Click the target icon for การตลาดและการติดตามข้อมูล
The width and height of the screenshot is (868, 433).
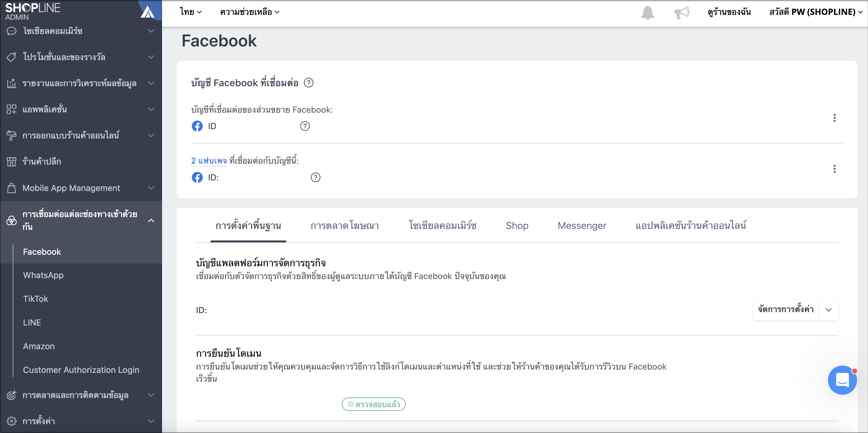(12, 395)
